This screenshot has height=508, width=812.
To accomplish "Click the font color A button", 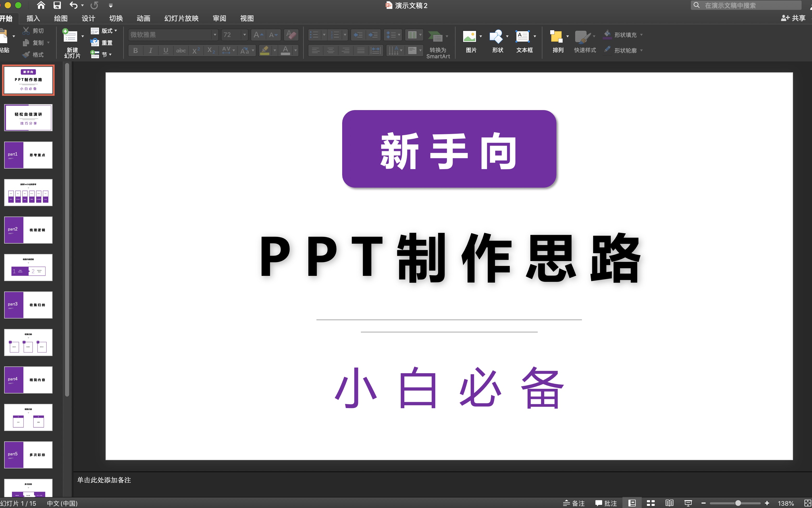I will [x=286, y=50].
